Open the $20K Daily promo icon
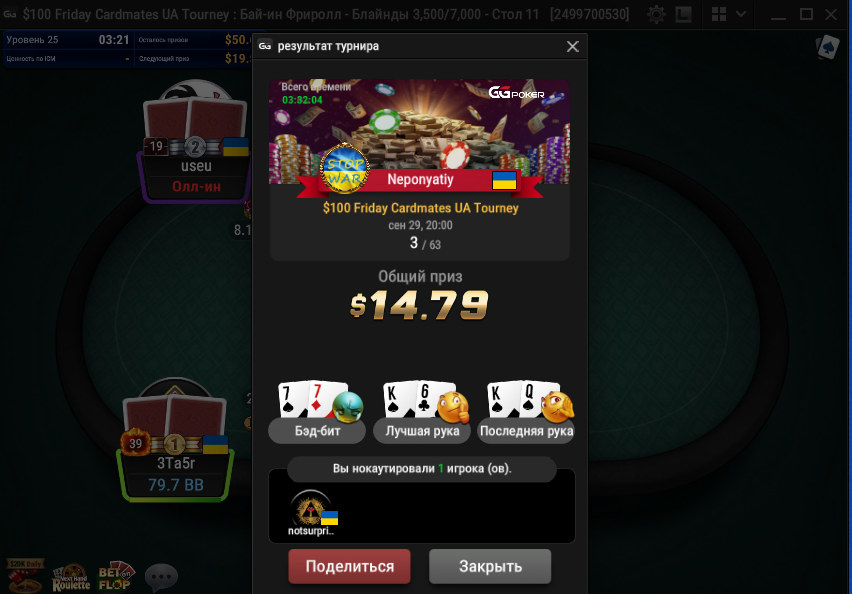This screenshot has width=852, height=594. tap(25, 576)
